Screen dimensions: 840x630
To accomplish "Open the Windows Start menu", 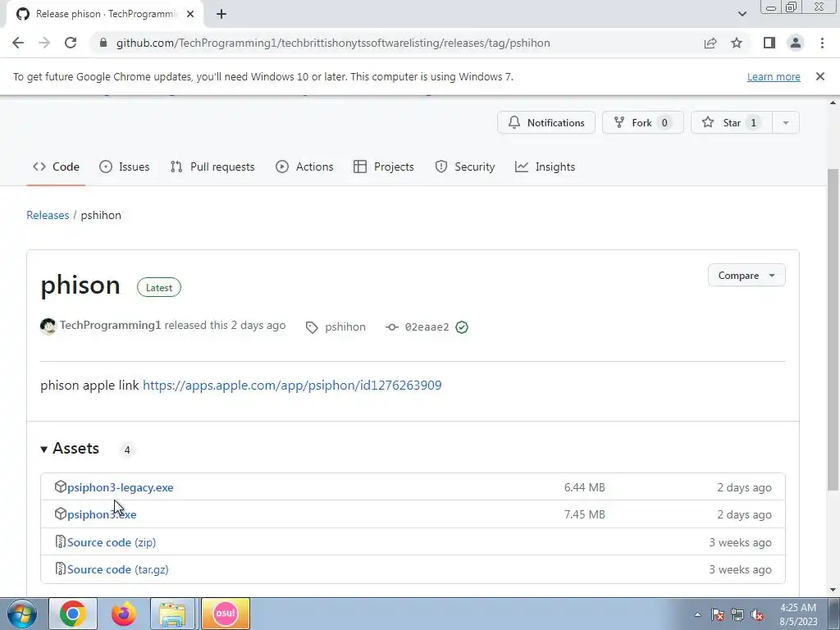I will (21, 614).
